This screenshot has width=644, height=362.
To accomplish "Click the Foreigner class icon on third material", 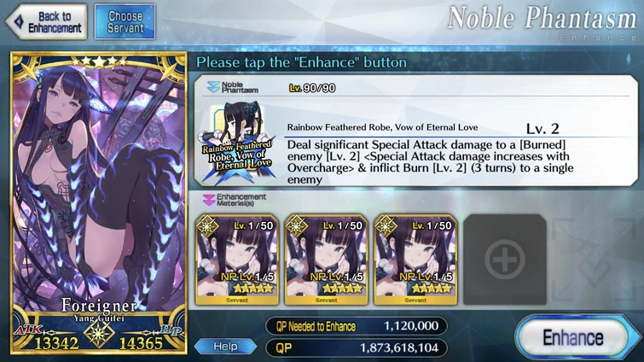I will pyautogui.click(x=386, y=225).
